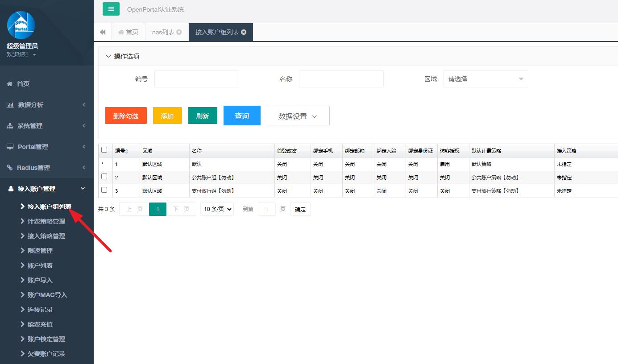Viewport: 618px width, 364px height.
Task: Click the sort arrows on the 编号 column
Action: tap(127, 151)
